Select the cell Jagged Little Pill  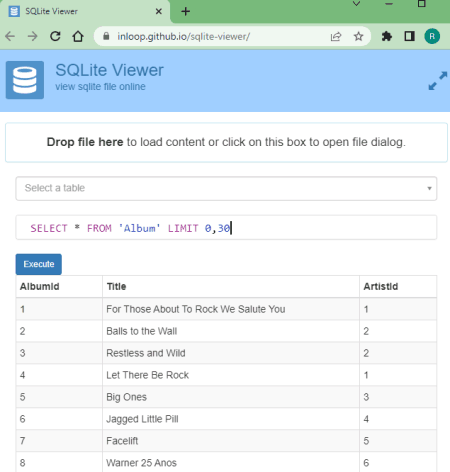point(231,419)
